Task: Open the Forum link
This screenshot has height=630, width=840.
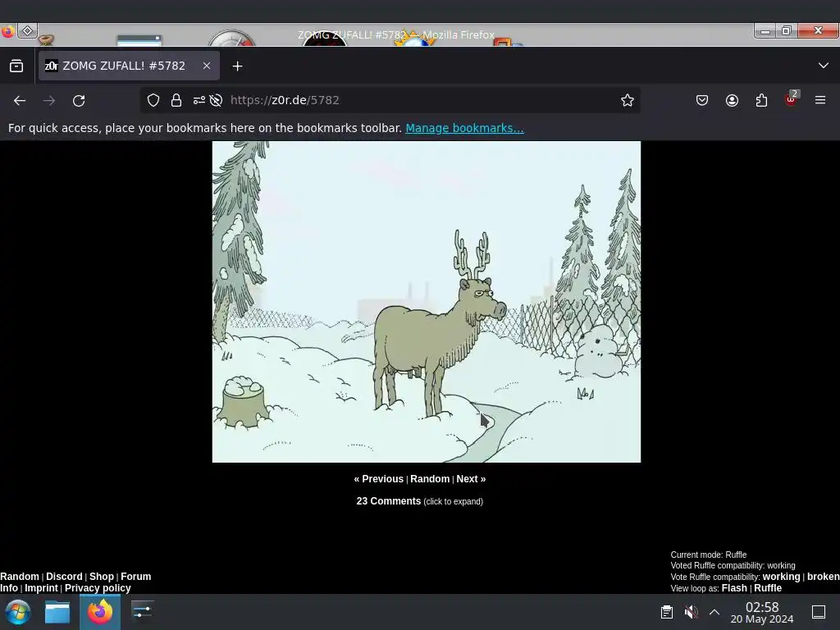Action: [x=135, y=577]
